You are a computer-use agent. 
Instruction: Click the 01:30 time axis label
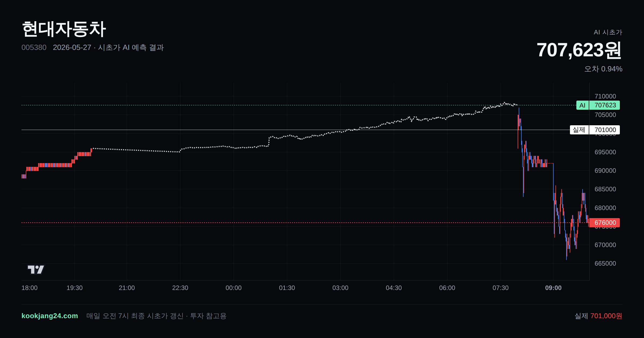tap(287, 288)
